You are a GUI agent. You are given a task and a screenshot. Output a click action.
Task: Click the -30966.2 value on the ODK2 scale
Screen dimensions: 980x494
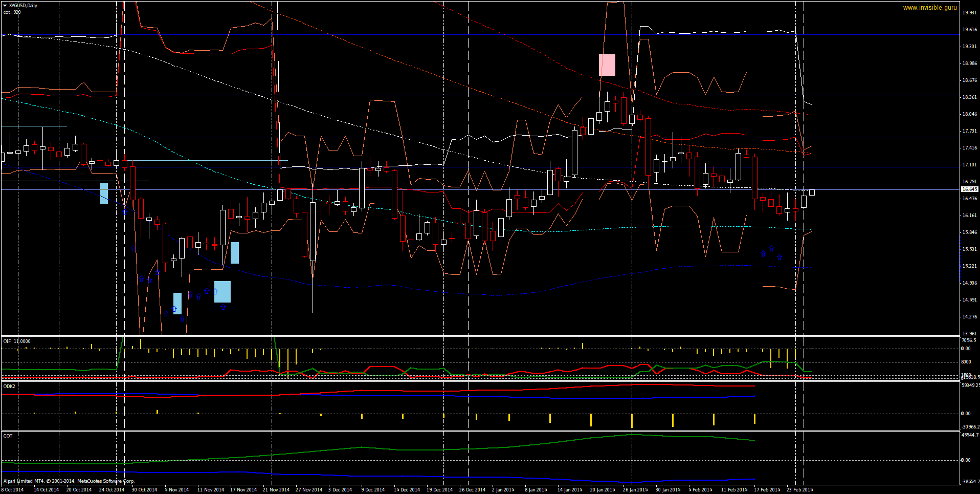[x=970, y=427]
